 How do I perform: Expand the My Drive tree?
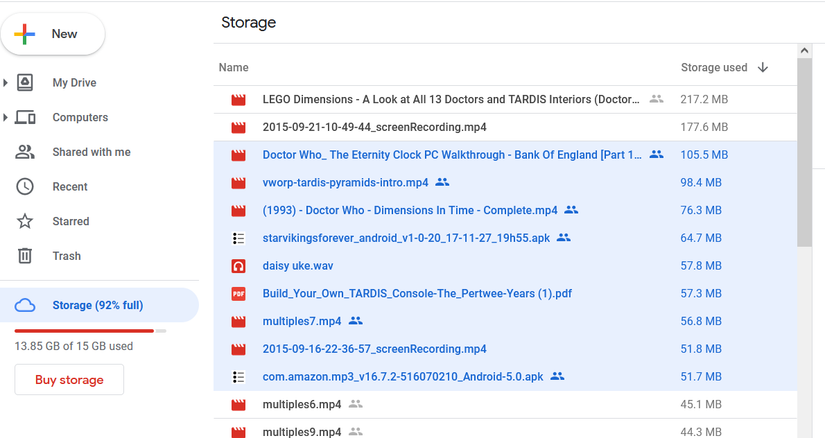click(6, 83)
